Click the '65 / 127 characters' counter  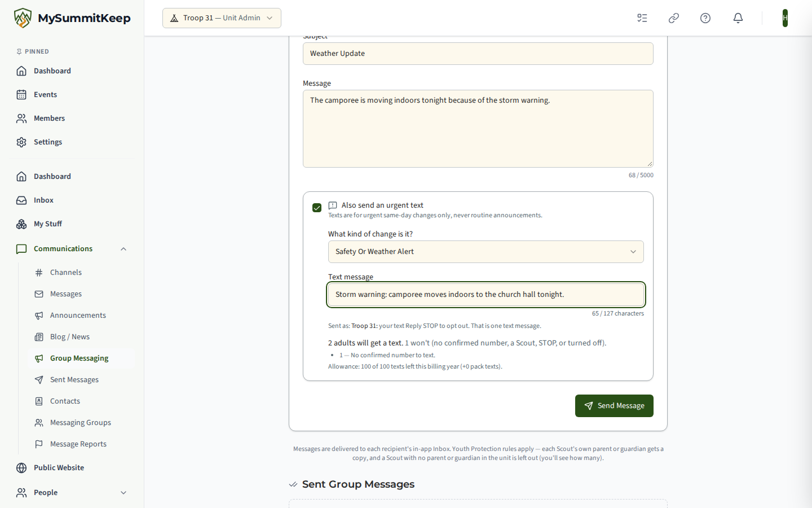(618, 314)
